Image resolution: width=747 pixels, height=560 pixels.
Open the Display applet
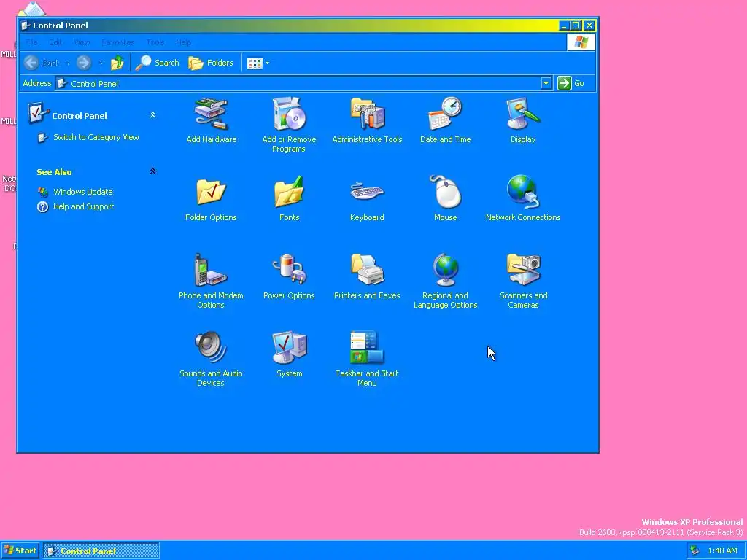[523, 120]
